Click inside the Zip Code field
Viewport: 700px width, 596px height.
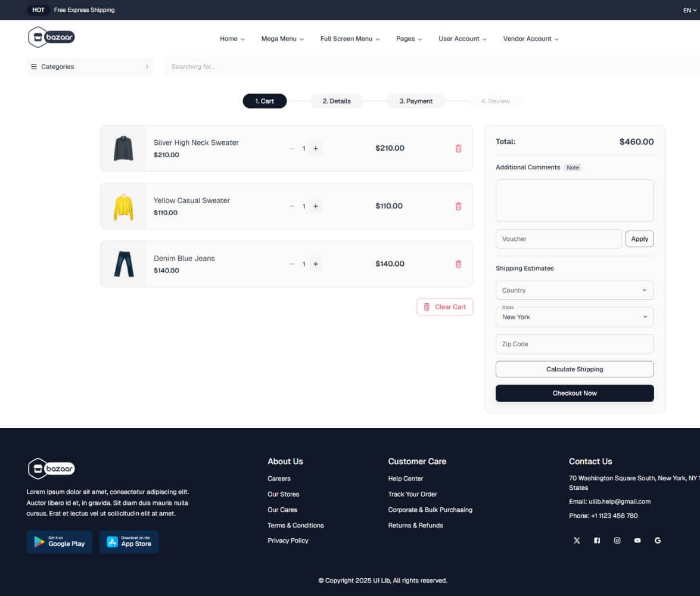click(574, 344)
